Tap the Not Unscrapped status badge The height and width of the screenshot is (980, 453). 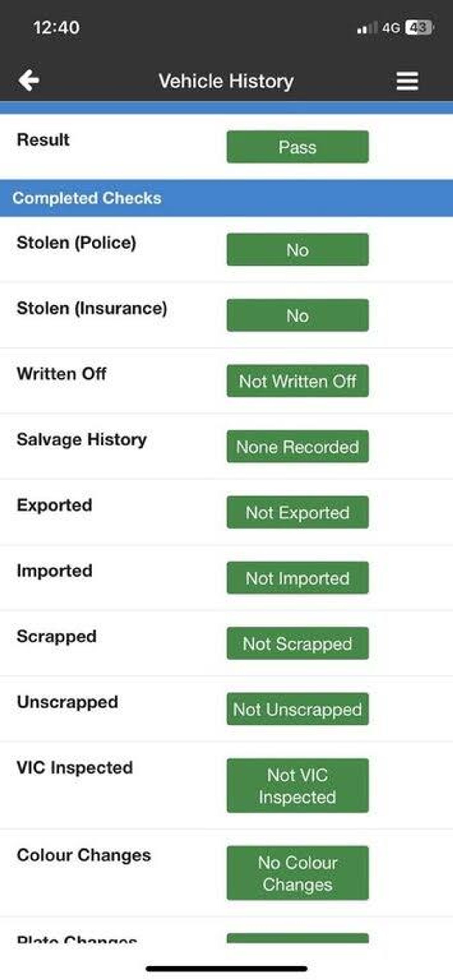297,709
